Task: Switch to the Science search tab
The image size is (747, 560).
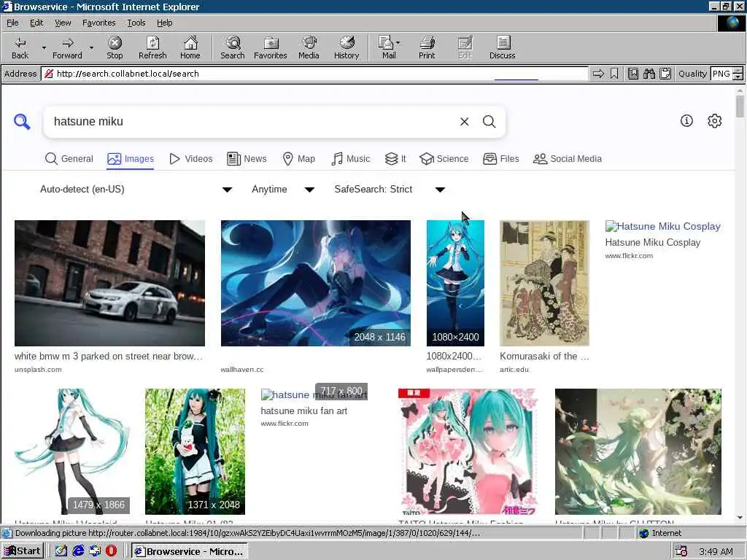Action: pos(444,158)
